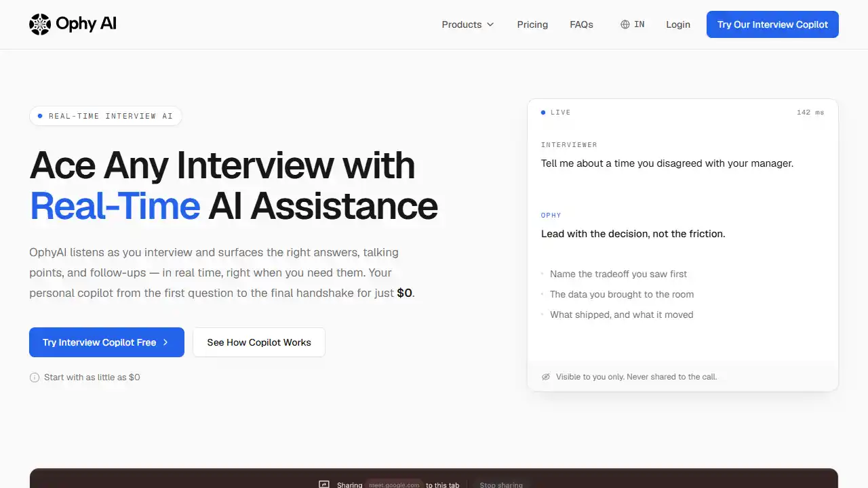868x488 pixels.
Task: Click the sharing tab icon in bottom bar
Action: coord(324,484)
